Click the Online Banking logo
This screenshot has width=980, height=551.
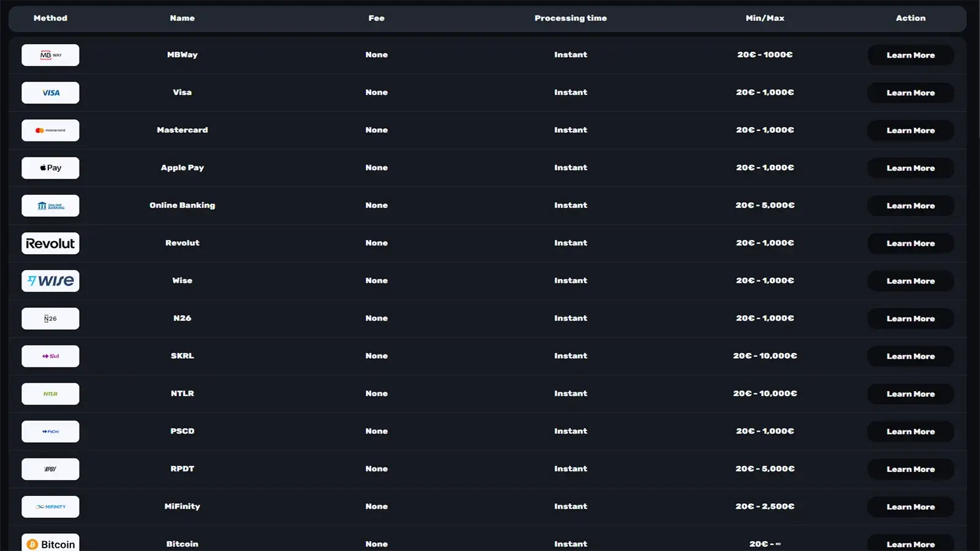[x=50, y=206]
